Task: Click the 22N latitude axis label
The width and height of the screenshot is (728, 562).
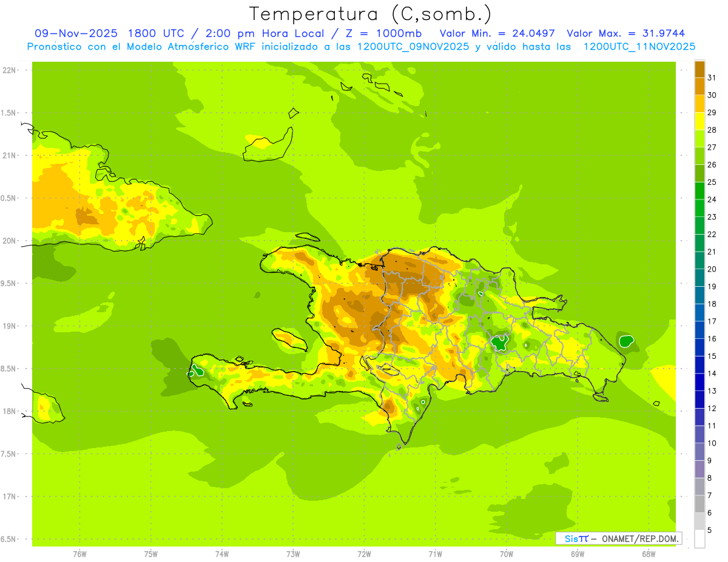Action: pyautogui.click(x=10, y=70)
